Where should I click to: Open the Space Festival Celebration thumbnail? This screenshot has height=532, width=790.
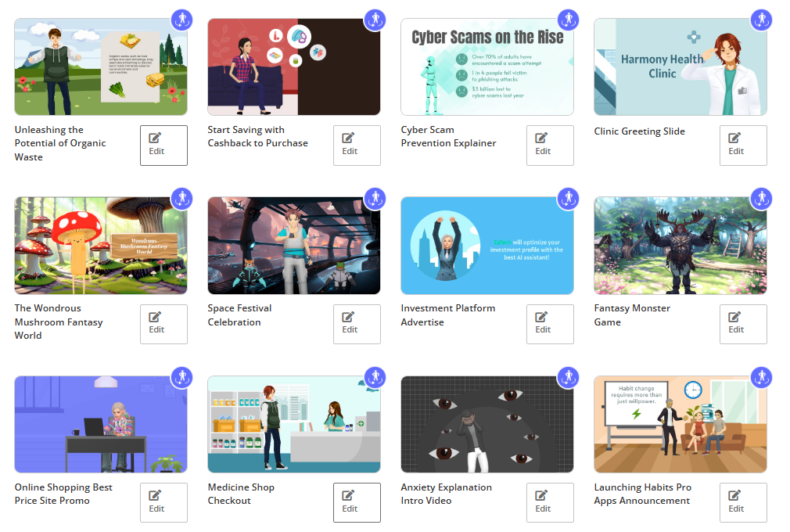(x=293, y=246)
